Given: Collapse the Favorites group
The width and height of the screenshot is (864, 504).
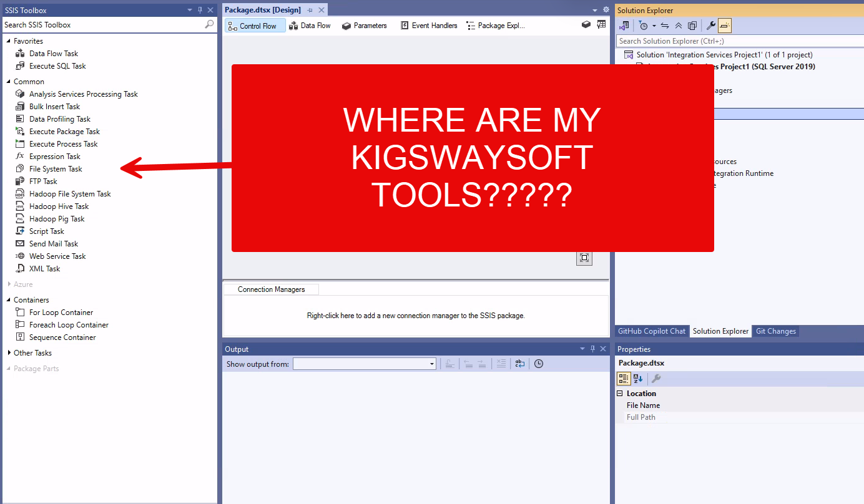Looking at the screenshot, I should [9, 41].
